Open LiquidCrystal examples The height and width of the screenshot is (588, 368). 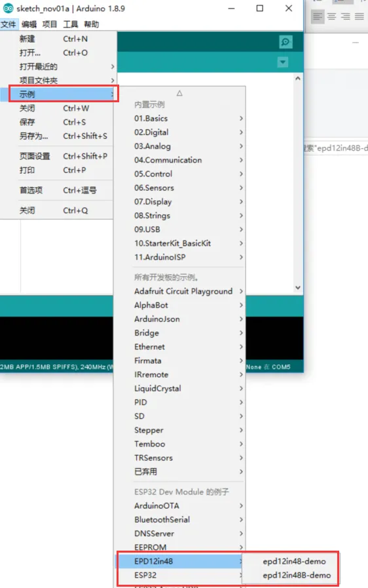[x=179, y=388]
